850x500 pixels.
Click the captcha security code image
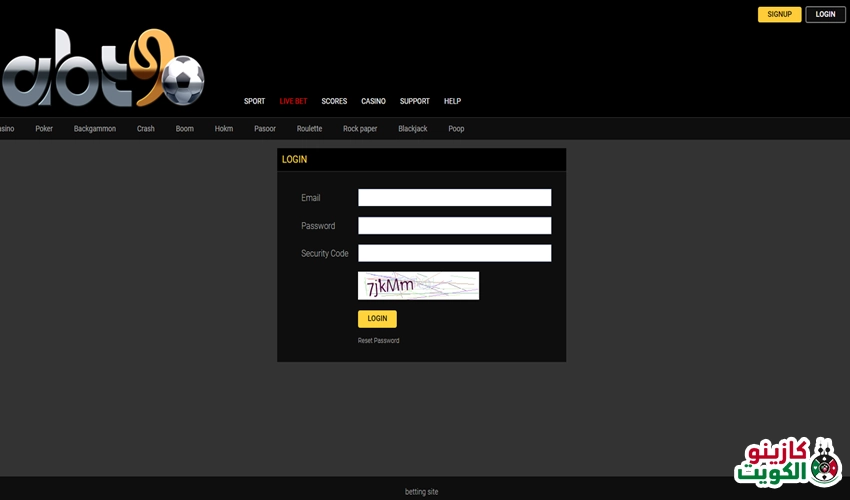[418, 286]
